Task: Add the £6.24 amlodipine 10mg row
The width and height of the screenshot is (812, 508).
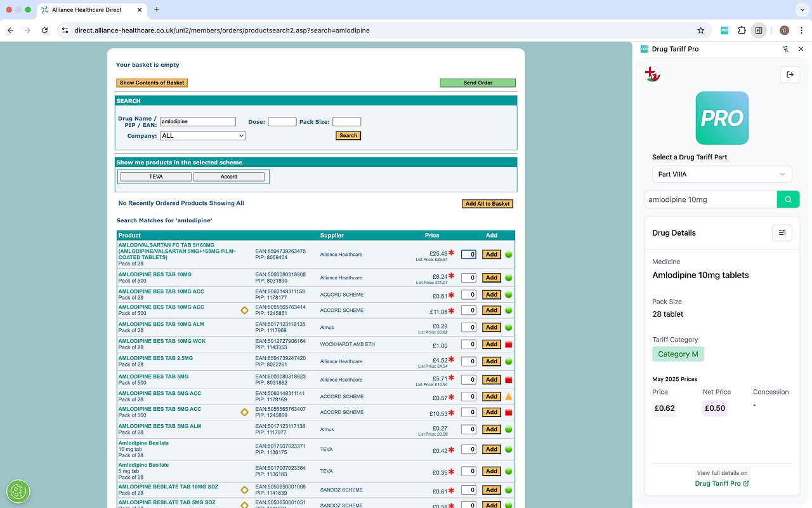Action: click(x=491, y=277)
